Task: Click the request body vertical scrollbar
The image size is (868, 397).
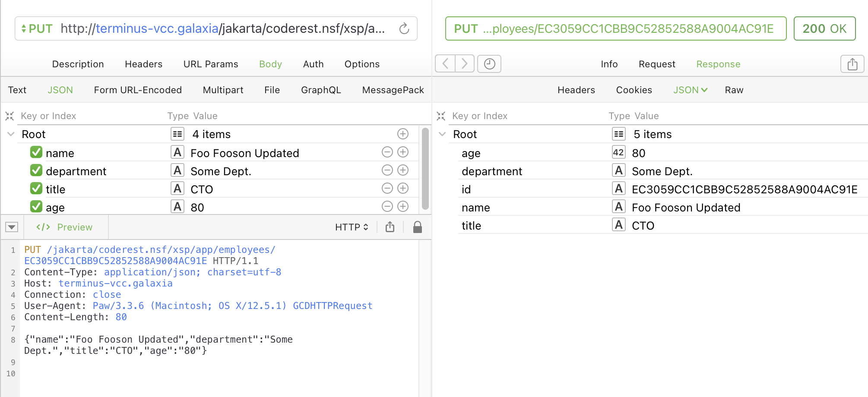Action: (425, 168)
